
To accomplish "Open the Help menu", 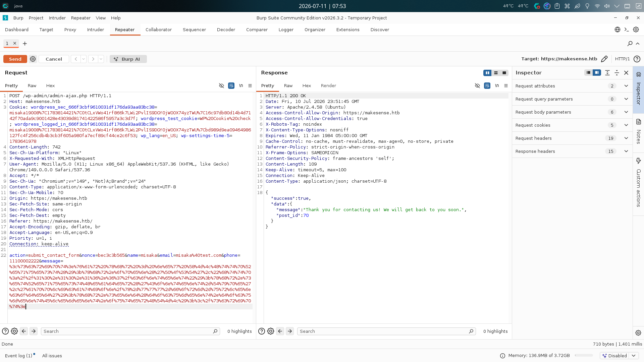I will [116, 18].
